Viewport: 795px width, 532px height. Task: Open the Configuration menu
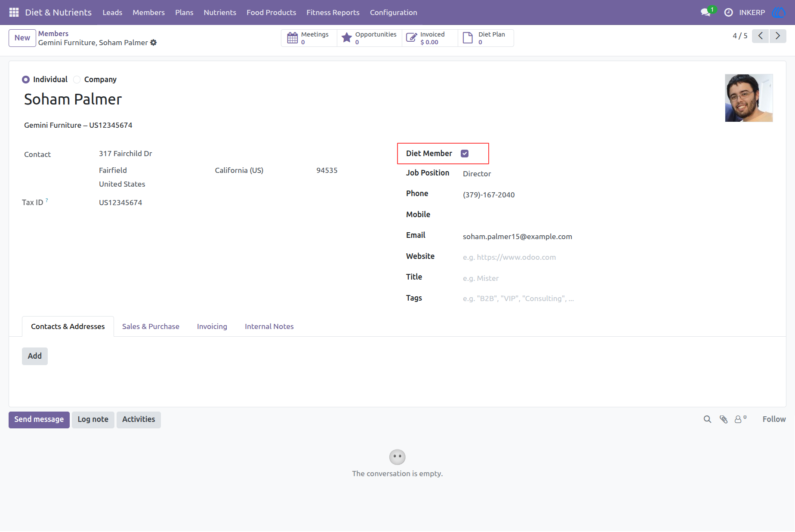394,12
